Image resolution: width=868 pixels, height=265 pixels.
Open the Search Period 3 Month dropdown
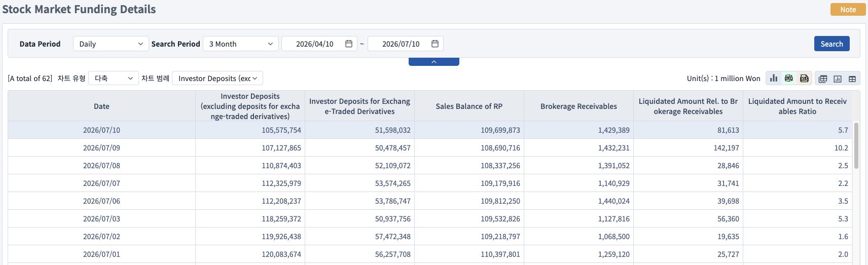pos(241,44)
